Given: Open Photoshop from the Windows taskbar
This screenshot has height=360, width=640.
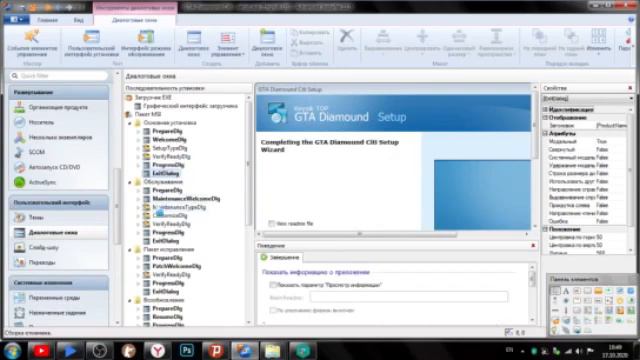Looking at the screenshot, I should click(x=187, y=350).
